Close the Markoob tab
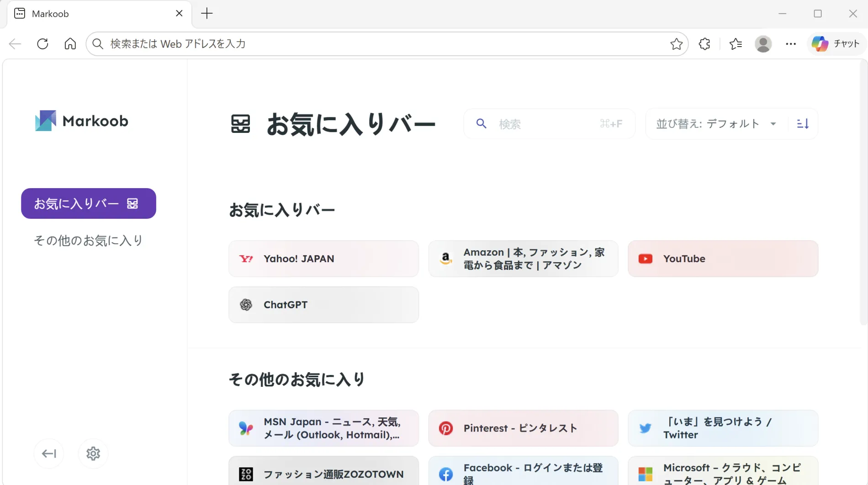 tap(179, 14)
